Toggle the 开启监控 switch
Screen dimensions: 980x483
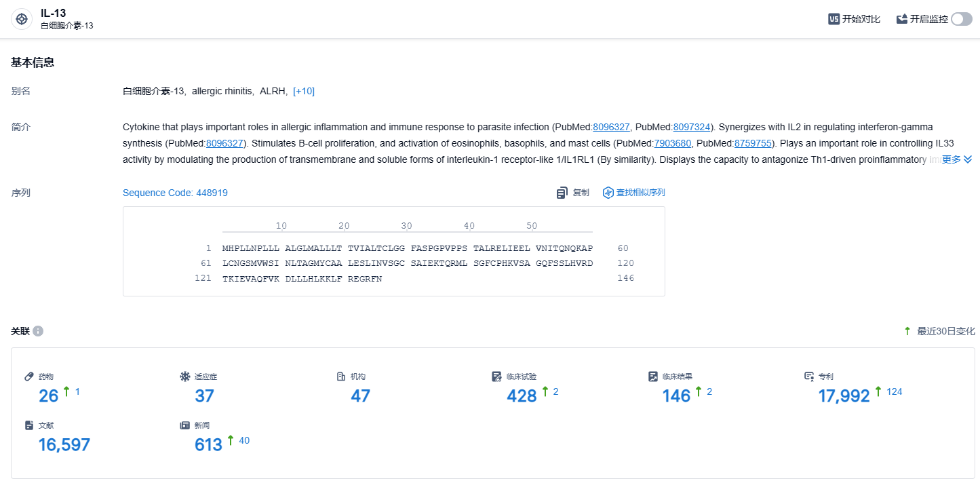pyautogui.click(x=961, y=19)
